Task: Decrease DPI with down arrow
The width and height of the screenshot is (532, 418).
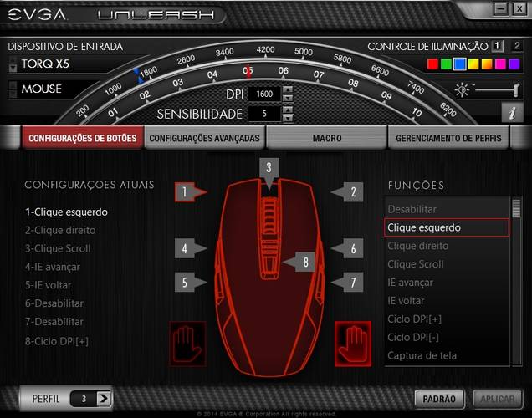Action: click(x=288, y=98)
